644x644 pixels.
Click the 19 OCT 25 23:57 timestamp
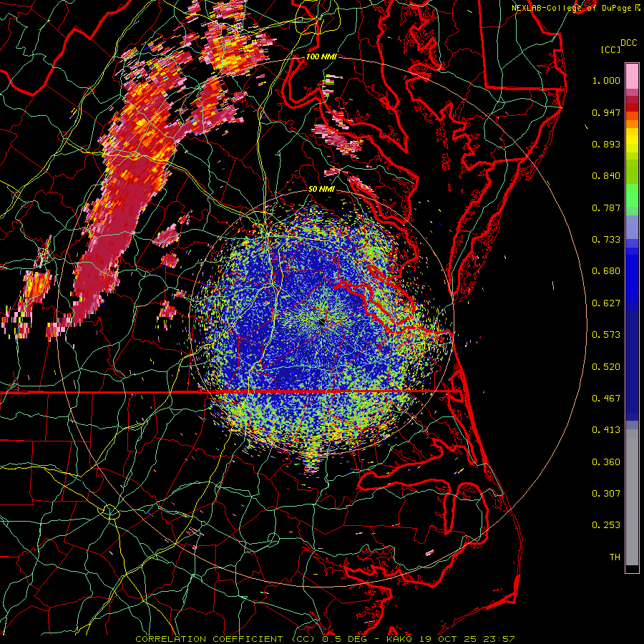467,639
